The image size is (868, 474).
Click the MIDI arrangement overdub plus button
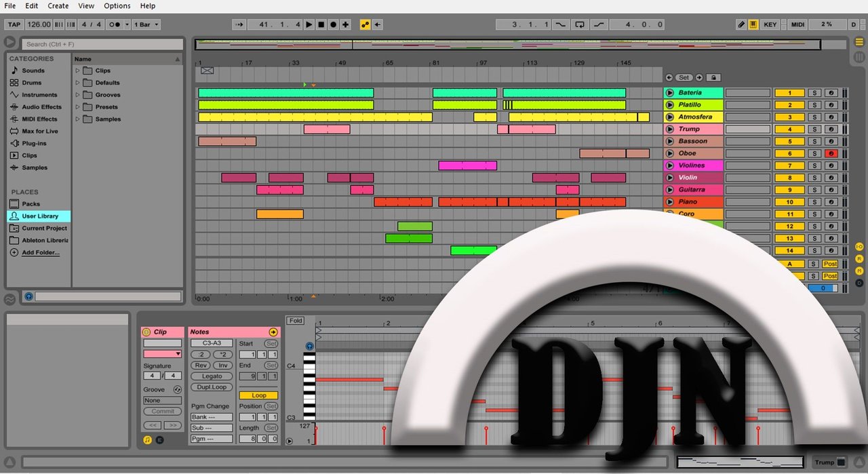click(x=346, y=24)
